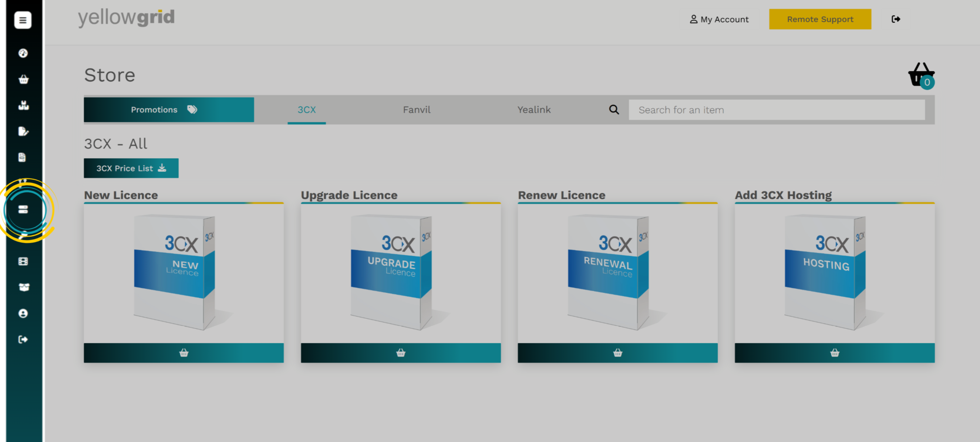
Task: Open the New Licence box image
Action: click(184, 273)
